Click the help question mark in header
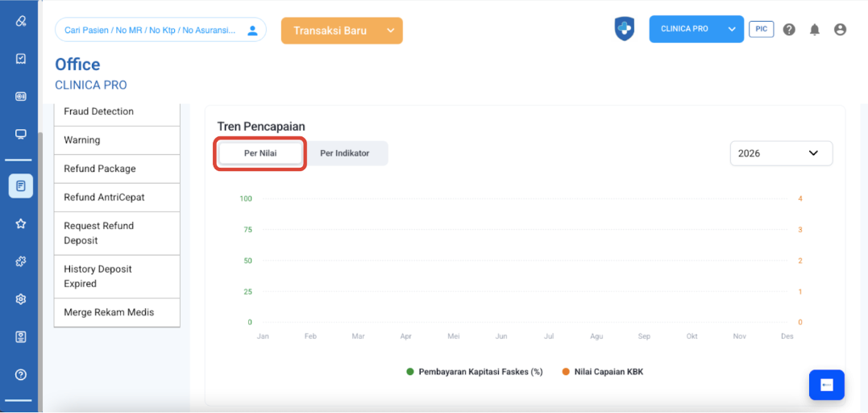868x413 pixels. click(x=789, y=30)
